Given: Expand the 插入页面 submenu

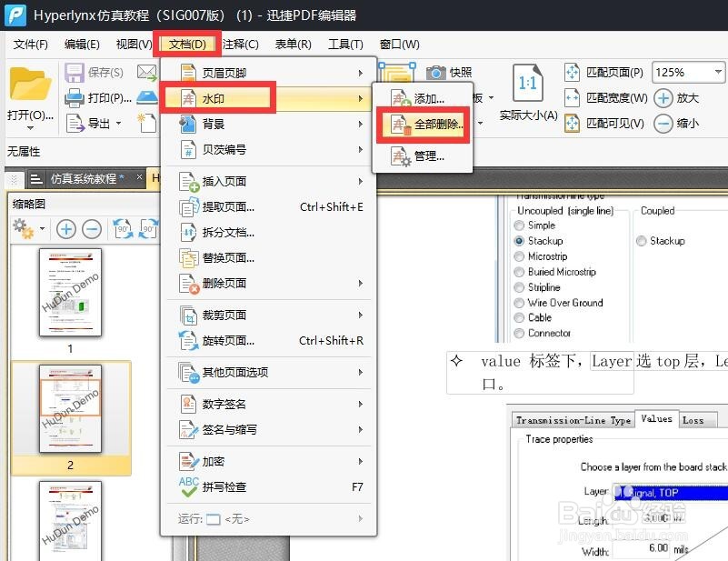Looking at the screenshot, I should point(268,182).
